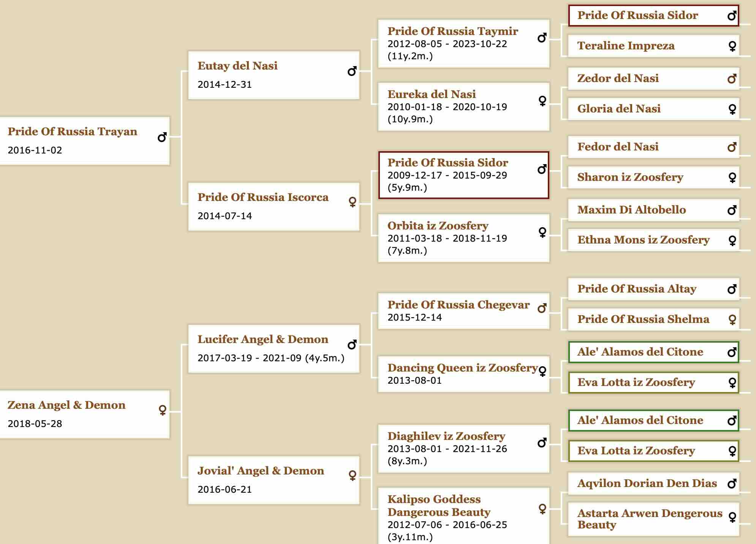The height and width of the screenshot is (544, 756).
Task: Click female symbol next to Teraline Impreza
Action: tap(732, 46)
